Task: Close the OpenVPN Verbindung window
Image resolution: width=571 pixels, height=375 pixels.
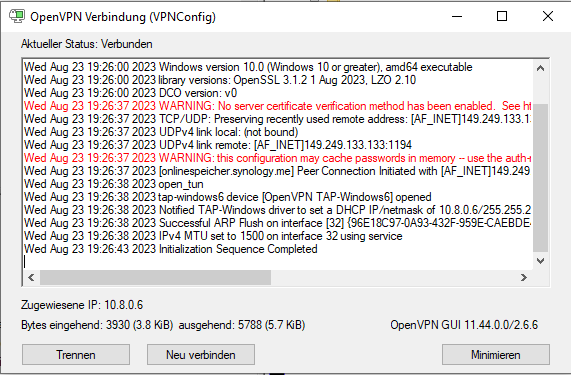Action: [547, 16]
